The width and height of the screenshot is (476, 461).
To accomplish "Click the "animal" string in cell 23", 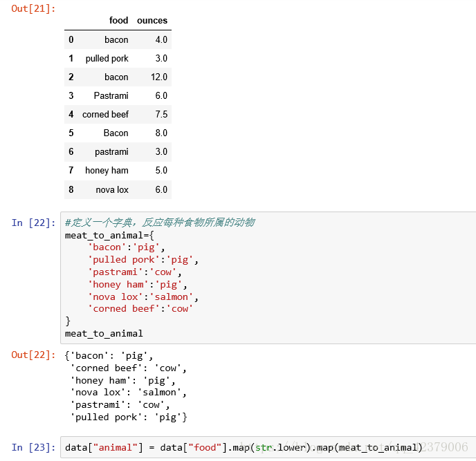I will coord(116,447).
